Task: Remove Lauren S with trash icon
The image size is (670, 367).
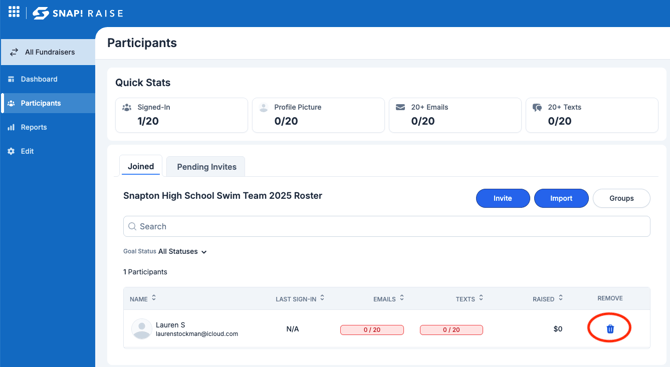Action: pyautogui.click(x=610, y=329)
